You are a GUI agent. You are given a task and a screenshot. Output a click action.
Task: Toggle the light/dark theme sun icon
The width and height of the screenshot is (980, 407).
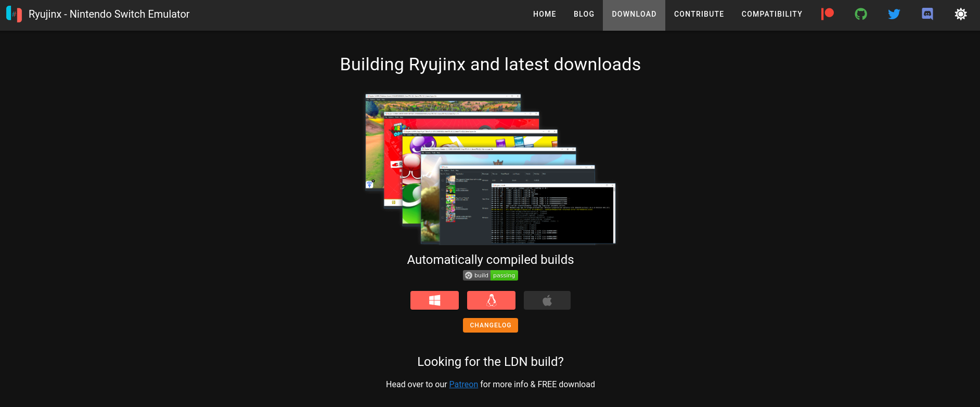tap(961, 14)
